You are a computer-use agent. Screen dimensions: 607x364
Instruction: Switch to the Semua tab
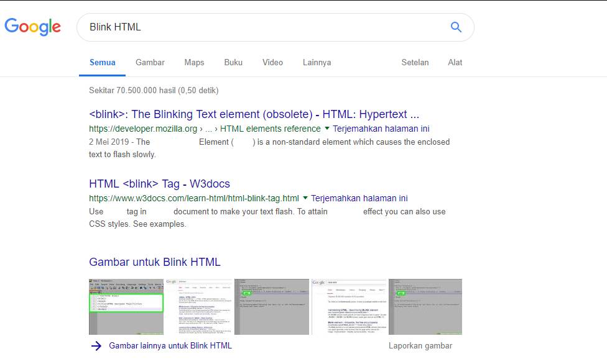(x=102, y=62)
